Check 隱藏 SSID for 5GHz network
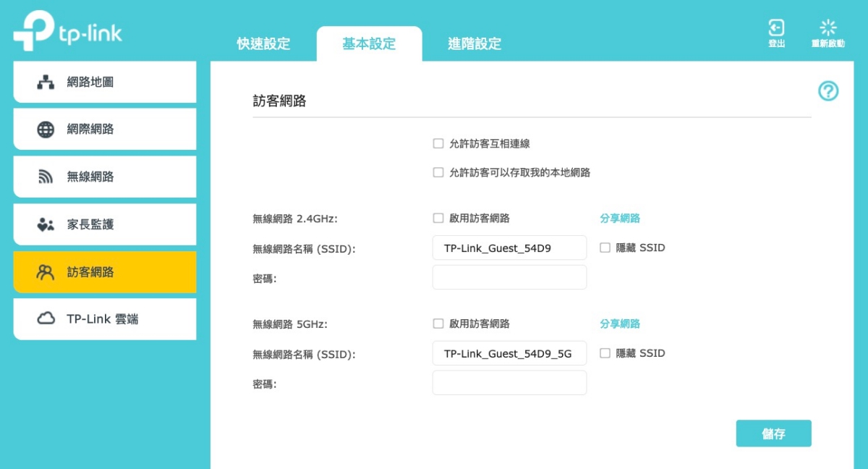 605,353
